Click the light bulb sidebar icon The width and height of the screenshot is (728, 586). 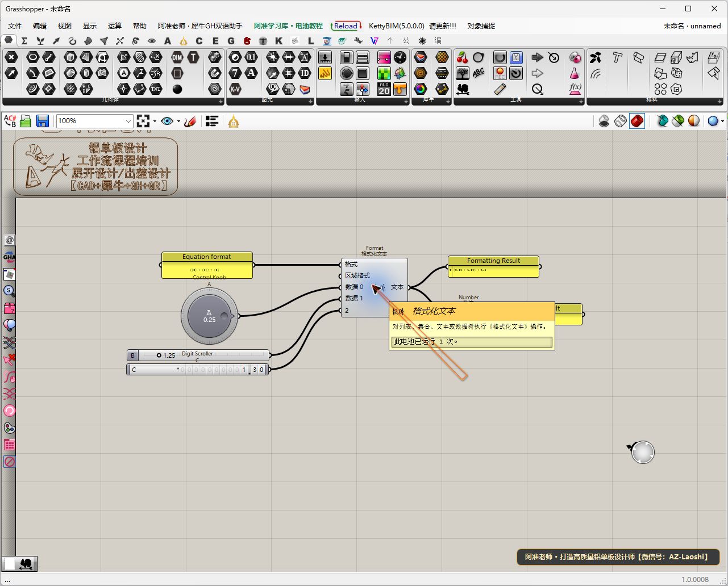coord(10,325)
